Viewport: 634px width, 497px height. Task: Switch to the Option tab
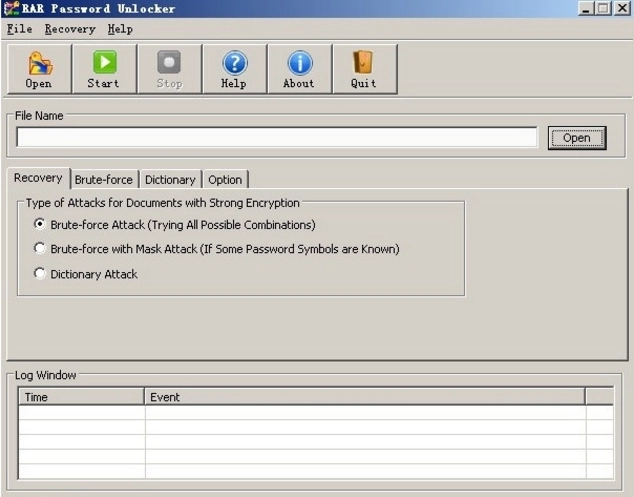coord(225,180)
